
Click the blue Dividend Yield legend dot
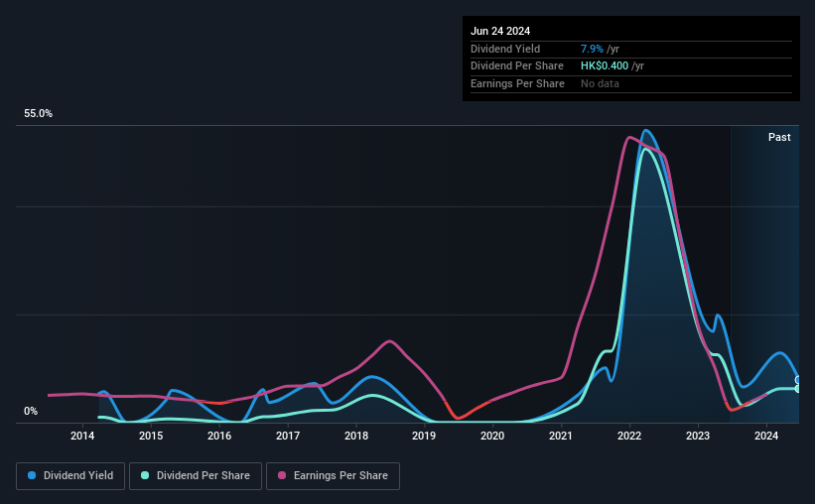[32, 475]
